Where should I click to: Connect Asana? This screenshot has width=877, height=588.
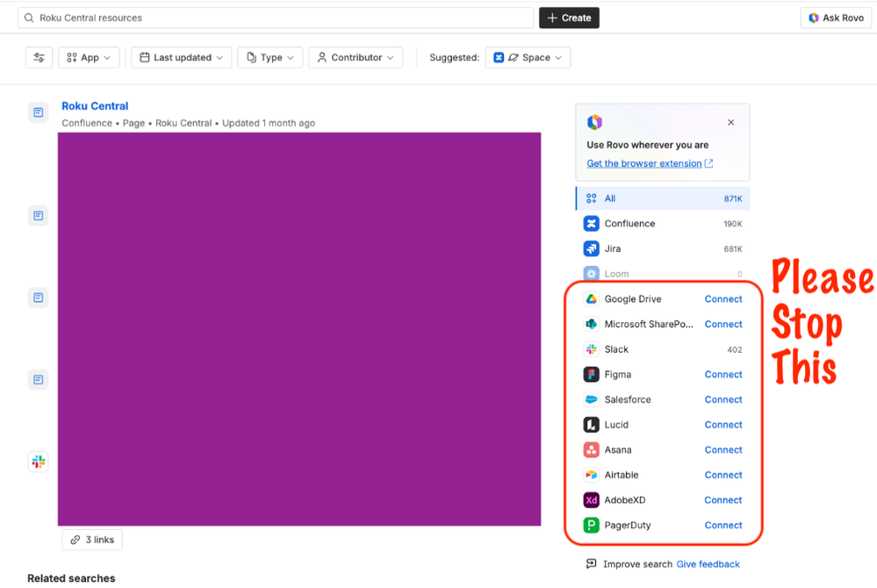click(723, 450)
